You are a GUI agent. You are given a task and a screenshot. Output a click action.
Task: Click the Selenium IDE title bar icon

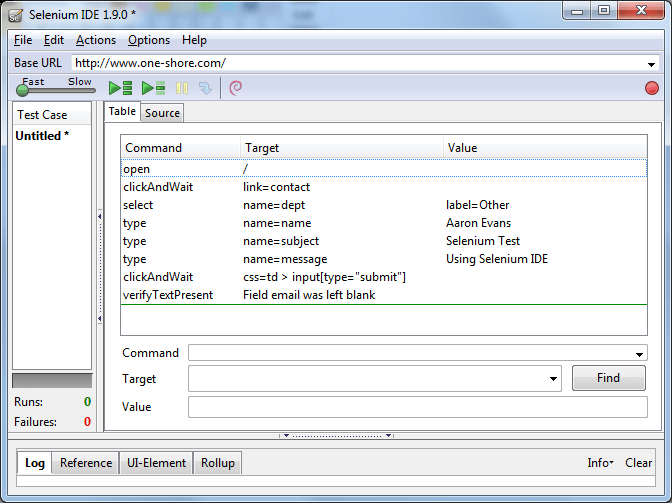point(16,13)
